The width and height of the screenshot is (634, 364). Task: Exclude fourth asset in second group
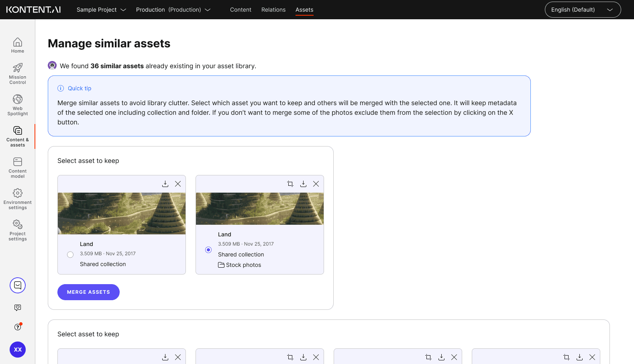(592, 357)
